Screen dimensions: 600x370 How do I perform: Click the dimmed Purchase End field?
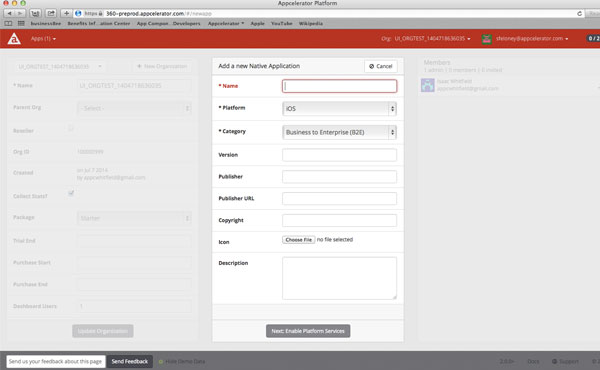[134, 284]
